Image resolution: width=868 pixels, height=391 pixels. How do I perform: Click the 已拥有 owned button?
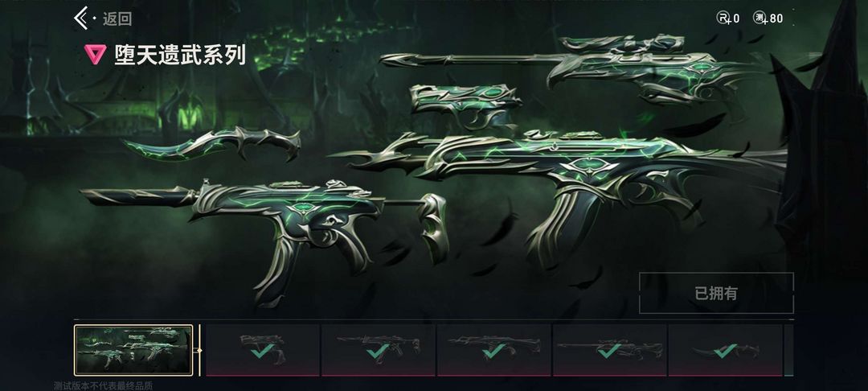716,293
